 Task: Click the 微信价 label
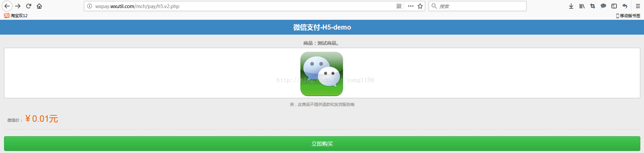coord(15,120)
